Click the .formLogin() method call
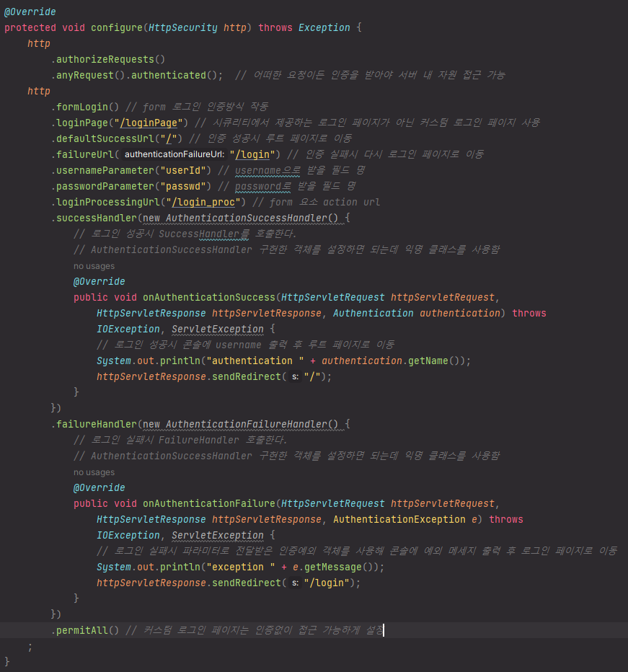Screen dimensions: 628x672 85,107
